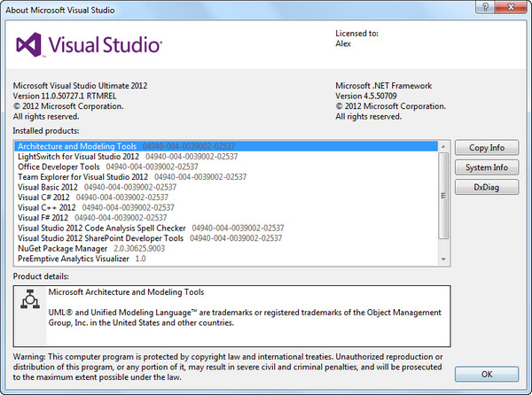Confirm with the OK button
Viewport: 532px width, 395px height.
(x=486, y=373)
